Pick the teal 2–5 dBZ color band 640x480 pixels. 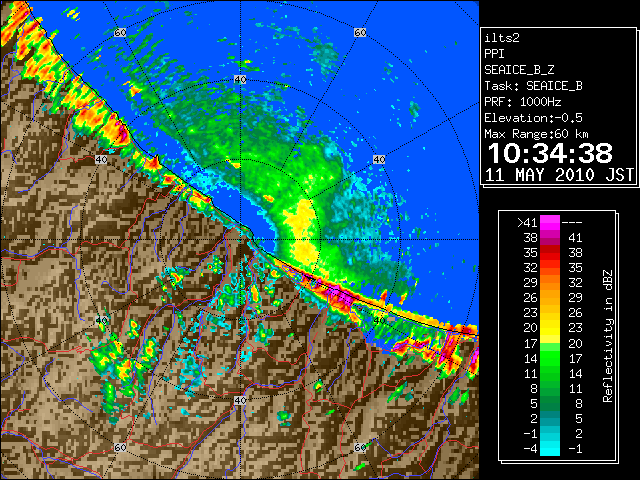click(550, 418)
